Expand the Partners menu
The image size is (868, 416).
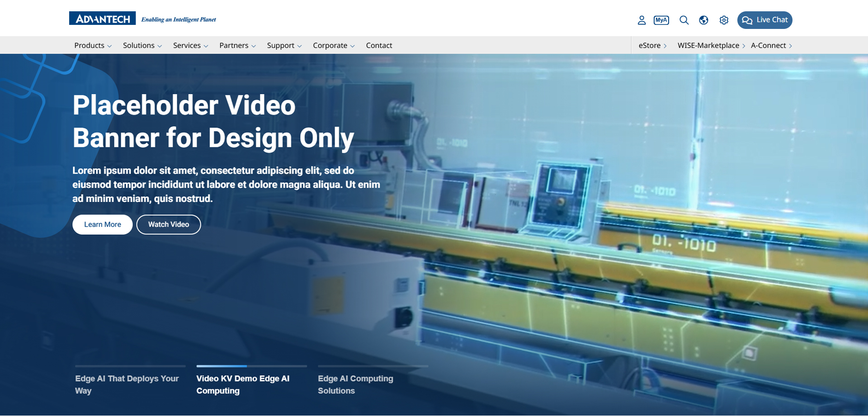pyautogui.click(x=237, y=45)
